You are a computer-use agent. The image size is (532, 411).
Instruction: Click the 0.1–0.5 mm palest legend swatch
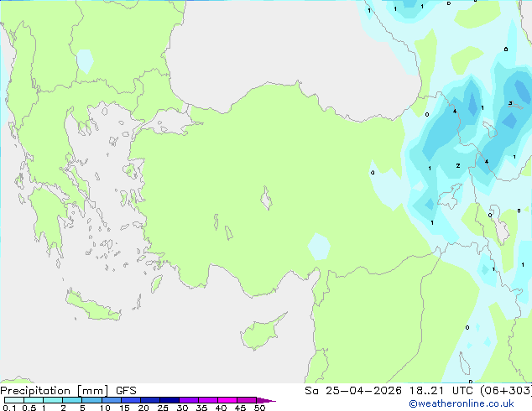(14, 400)
